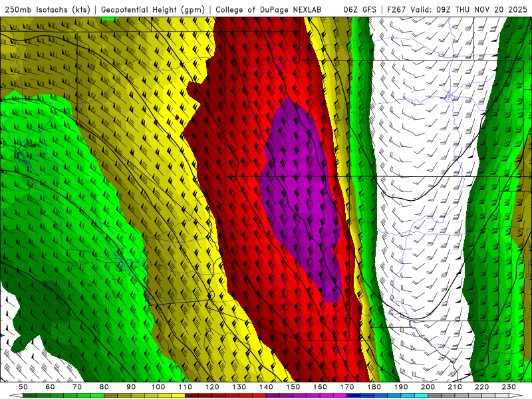Click the 190 label on the legend

[x=402, y=387]
